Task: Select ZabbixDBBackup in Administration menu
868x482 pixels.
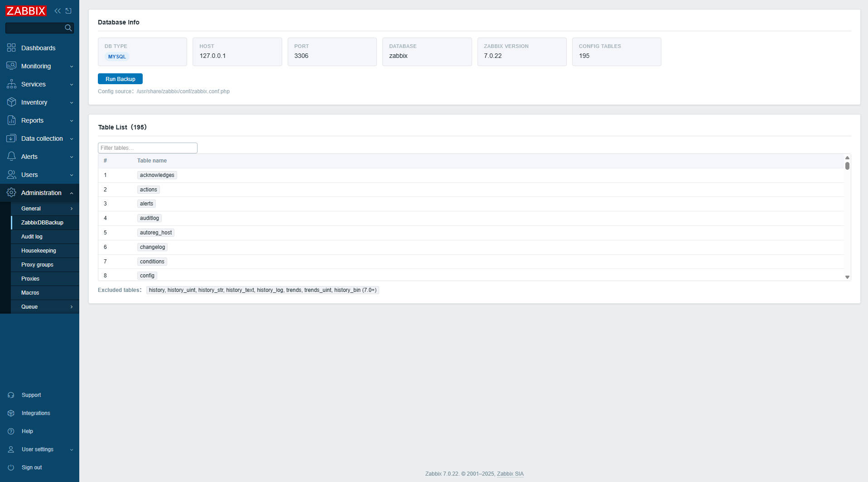Action: [45, 223]
